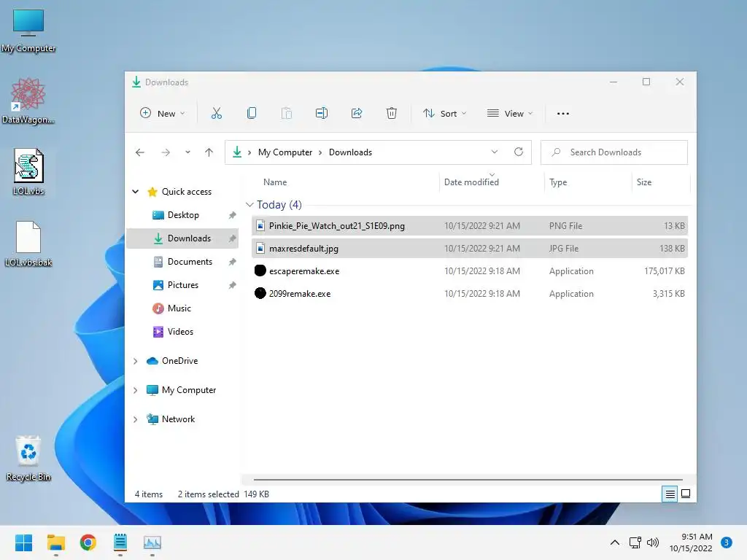Screen dimensions: 747x560
Task: Collapse the Today (4) group
Action: click(x=249, y=205)
